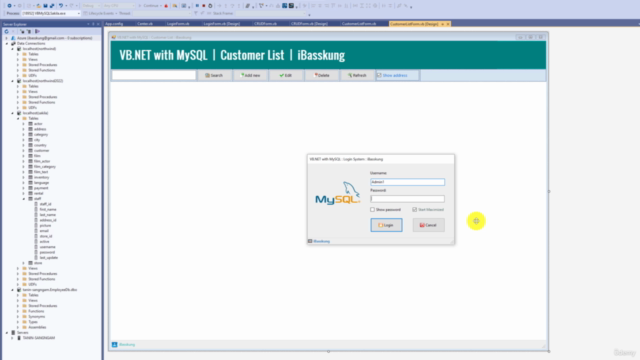640x360 pixels.
Task: Expand the Synonyms folder in EmployeeDb
Action: [18, 316]
